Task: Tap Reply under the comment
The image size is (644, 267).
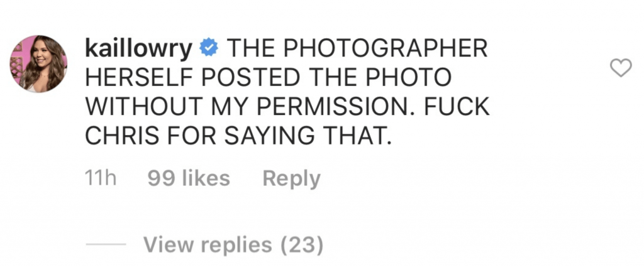Action: [x=291, y=179]
